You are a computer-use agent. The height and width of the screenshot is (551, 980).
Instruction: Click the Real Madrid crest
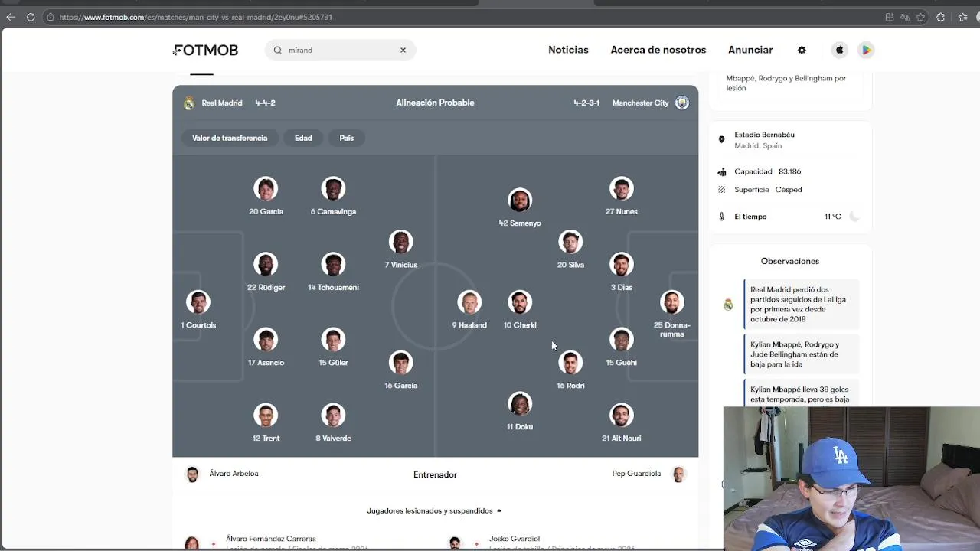[x=189, y=103]
